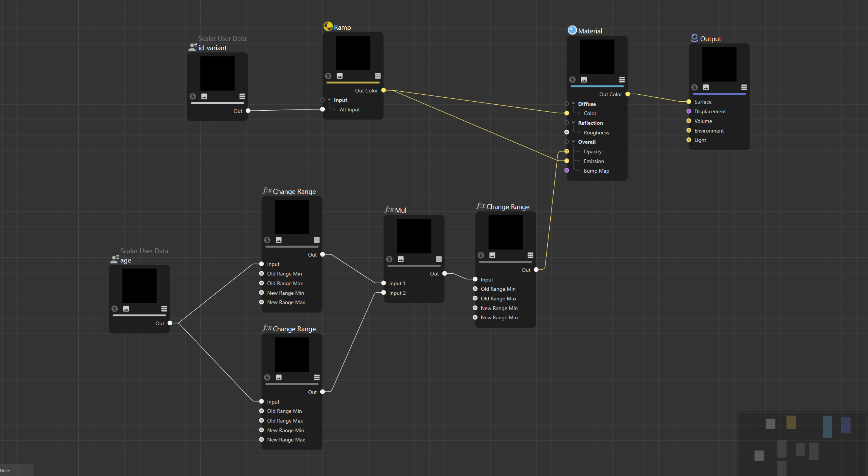The width and height of the screenshot is (868, 476).
Task: Click the 'Alt Input' label on Ramp
Action: pyautogui.click(x=350, y=110)
